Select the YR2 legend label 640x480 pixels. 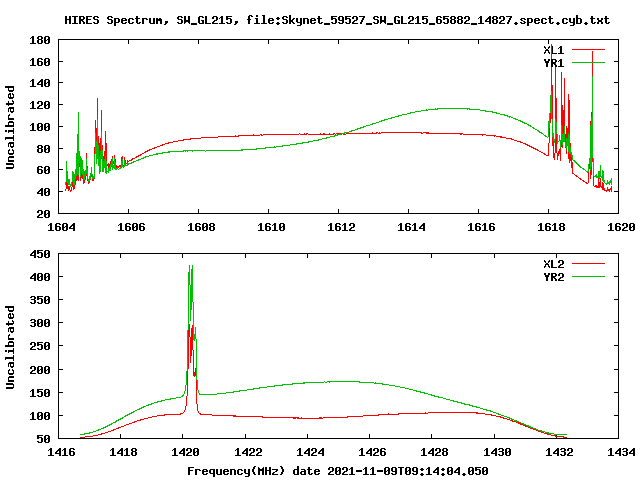coord(553,277)
